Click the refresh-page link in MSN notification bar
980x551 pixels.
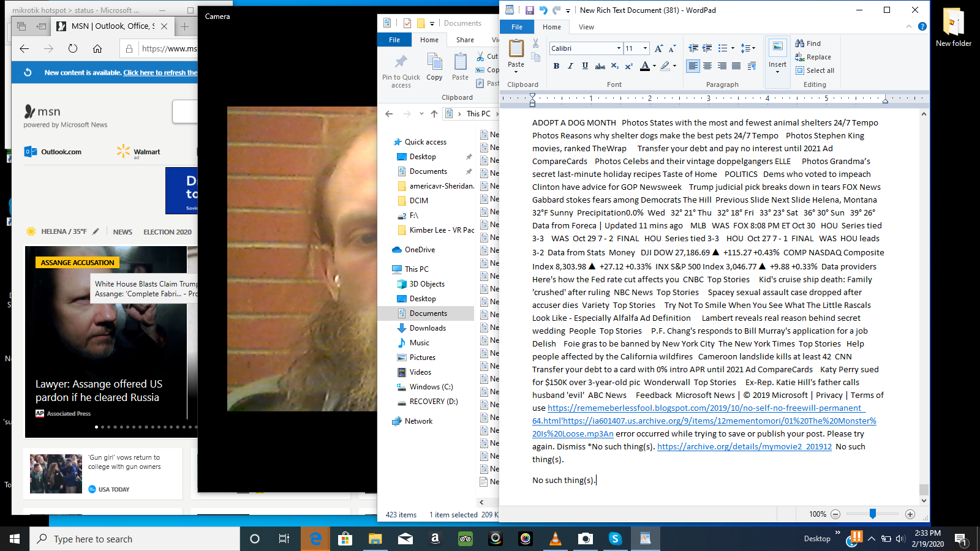pos(160,72)
